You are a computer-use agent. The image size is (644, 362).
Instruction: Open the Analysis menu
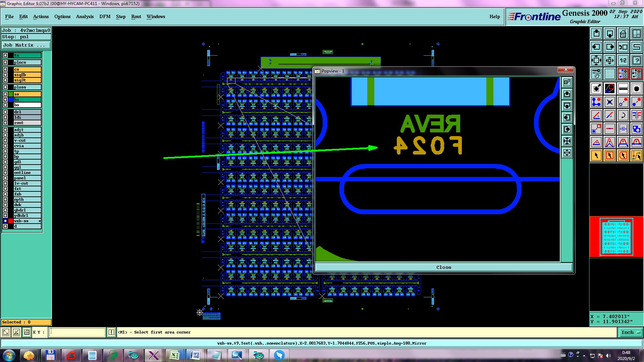[x=85, y=16]
